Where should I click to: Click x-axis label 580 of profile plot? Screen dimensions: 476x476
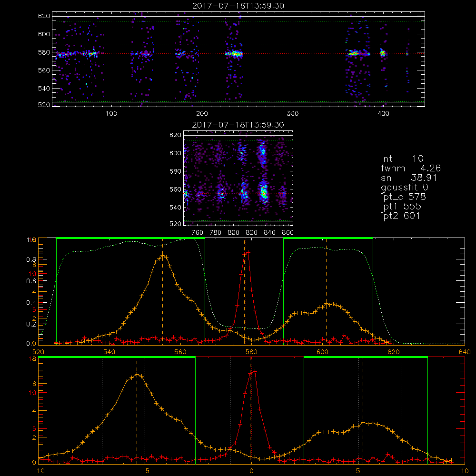pyautogui.click(x=251, y=352)
